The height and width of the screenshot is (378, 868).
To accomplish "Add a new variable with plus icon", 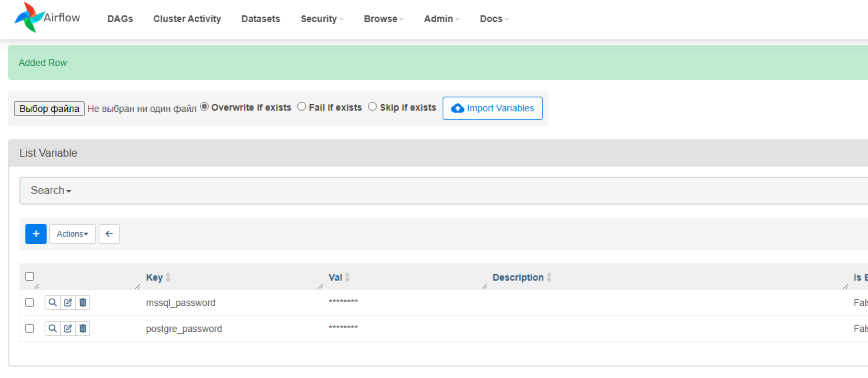I will click(x=36, y=234).
